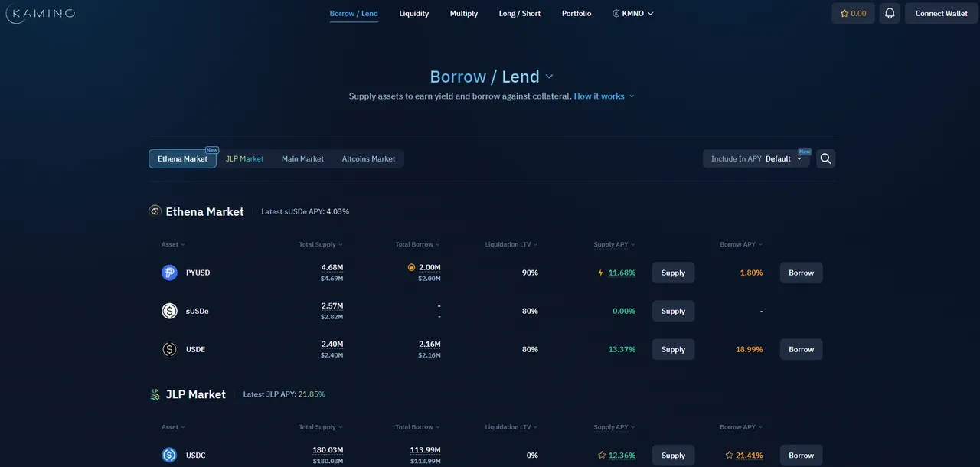Open the Long / Short nav tab

(x=520, y=13)
